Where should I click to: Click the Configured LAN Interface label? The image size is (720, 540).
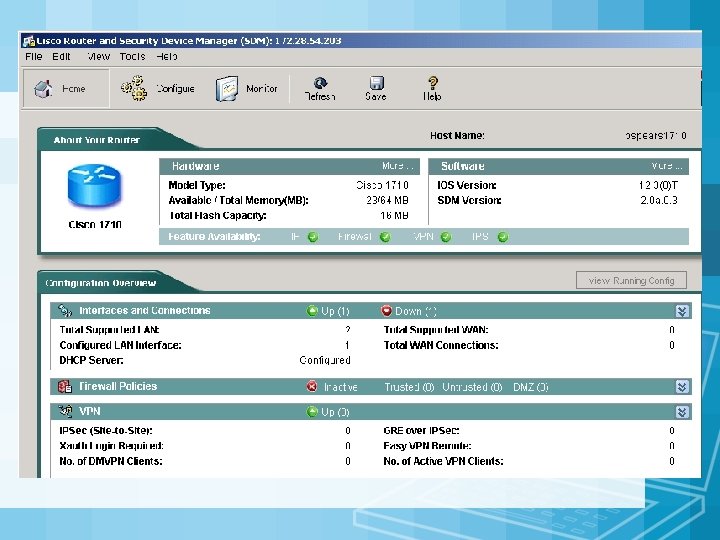point(120,345)
